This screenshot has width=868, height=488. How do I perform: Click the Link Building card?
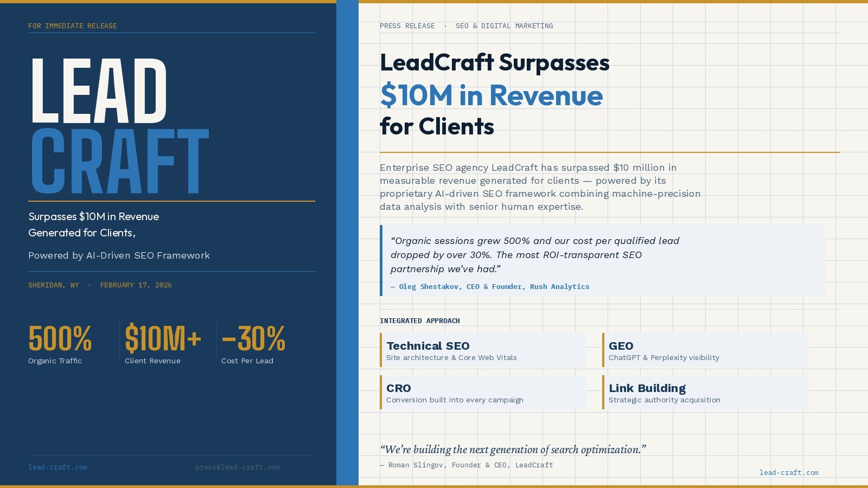(x=705, y=393)
